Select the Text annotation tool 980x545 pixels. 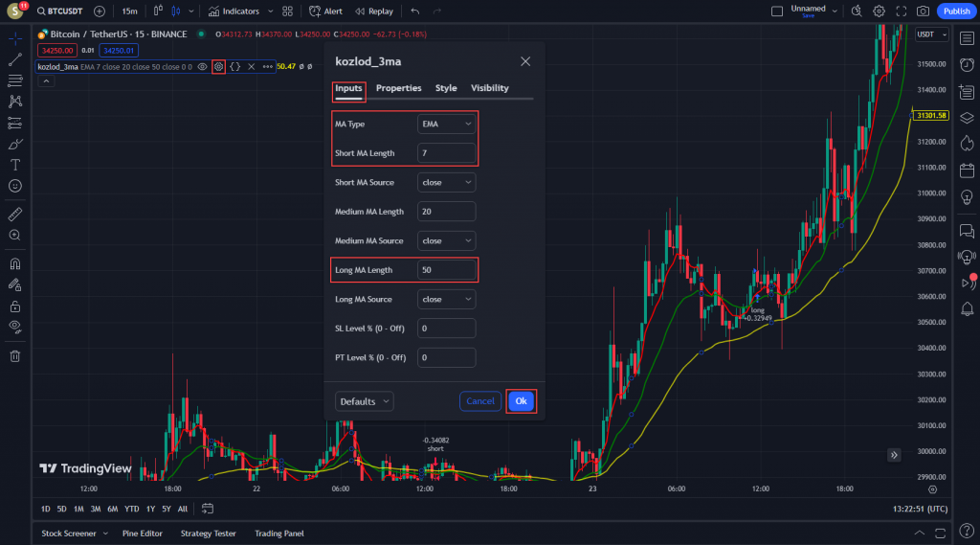(x=15, y=165)
